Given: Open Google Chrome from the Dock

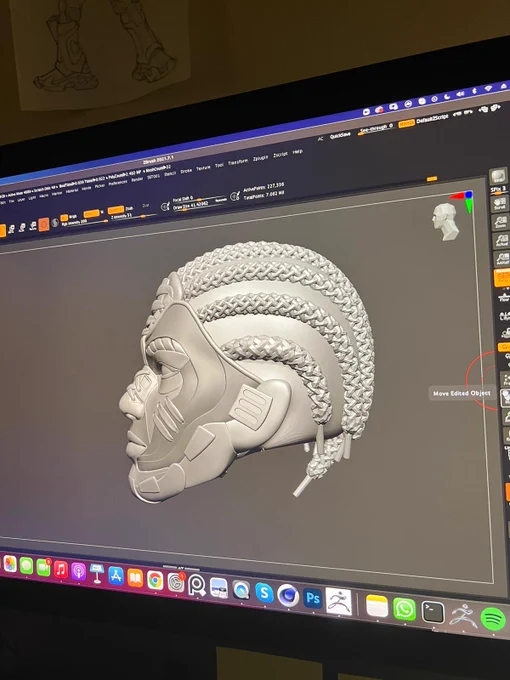Looking at the screenshot, I should pos(155,580).
